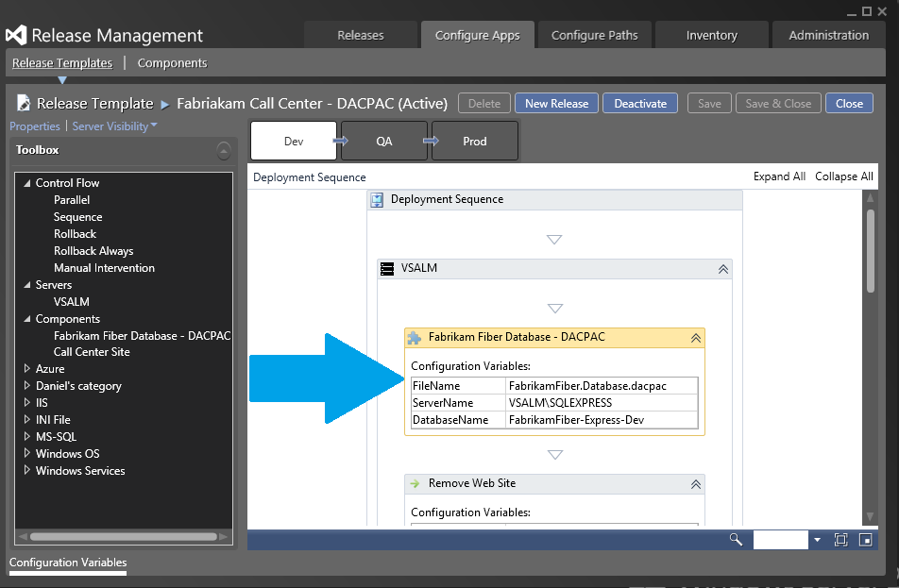899x588 pixels.
Task: Open the Configure Apps tab
Action: (x=478, y=35)
